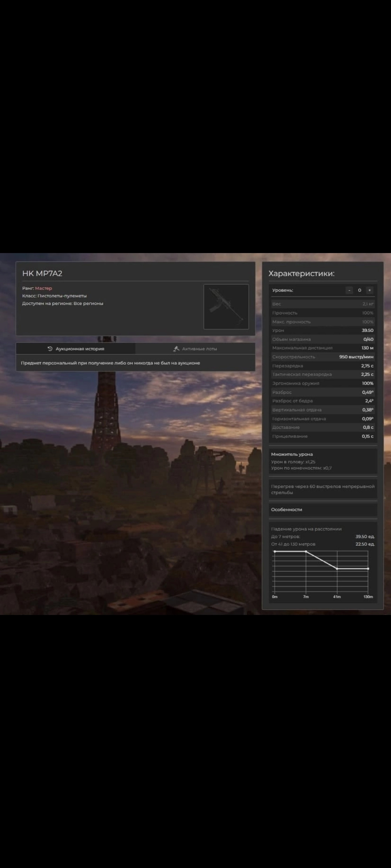Select the Доставание 0,8 с row
Image resolution: width=391 pixels, height=868 pixels.
coord(323,427)
